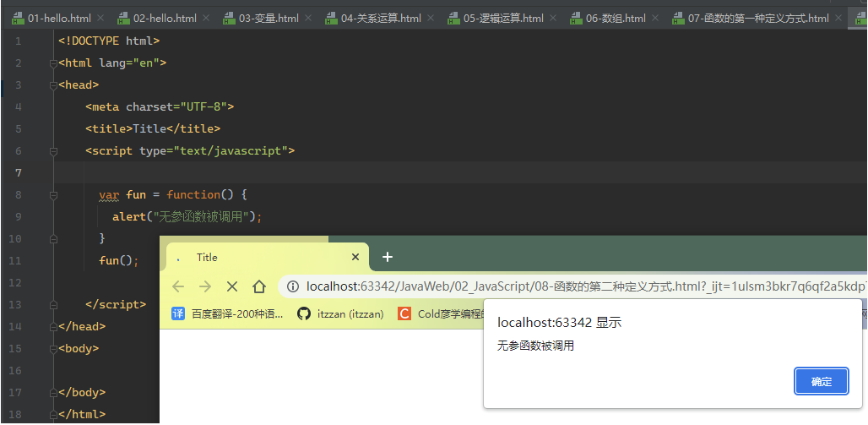868x425 pixels.
Task: Click the fold end marker on line 18
Action: [x=54, y=414]
